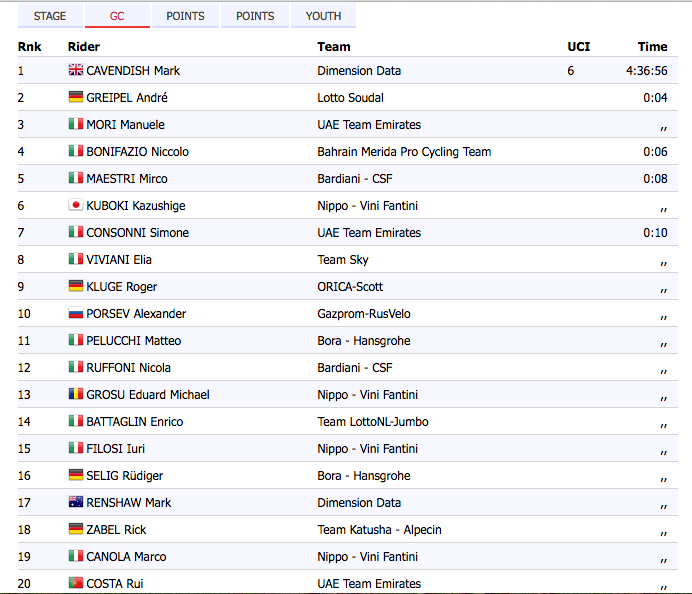Open the Team Katusha - Alpecin link
The width and height of the screenshot is (692, 594).
click(379, 529)
